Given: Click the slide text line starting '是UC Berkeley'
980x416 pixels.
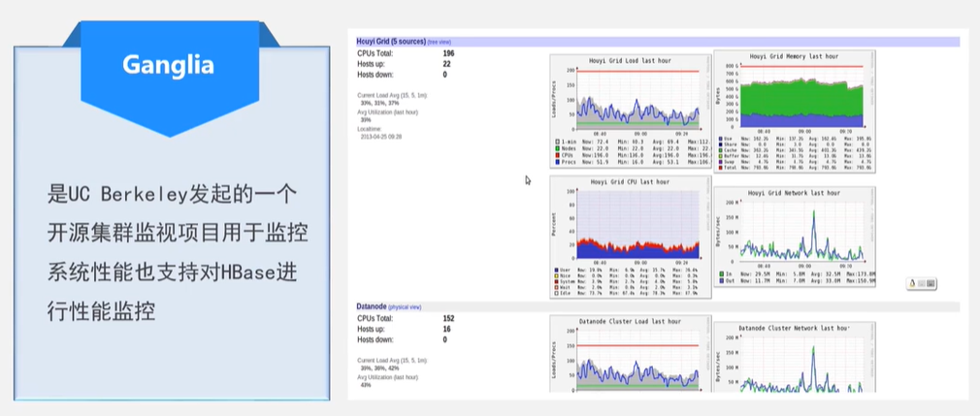Looking at the screenshot, I should 173,194.
